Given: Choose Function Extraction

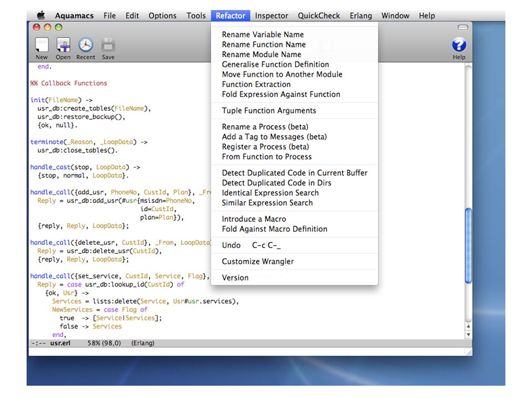Looking at the screenshot, I should 294,84.
